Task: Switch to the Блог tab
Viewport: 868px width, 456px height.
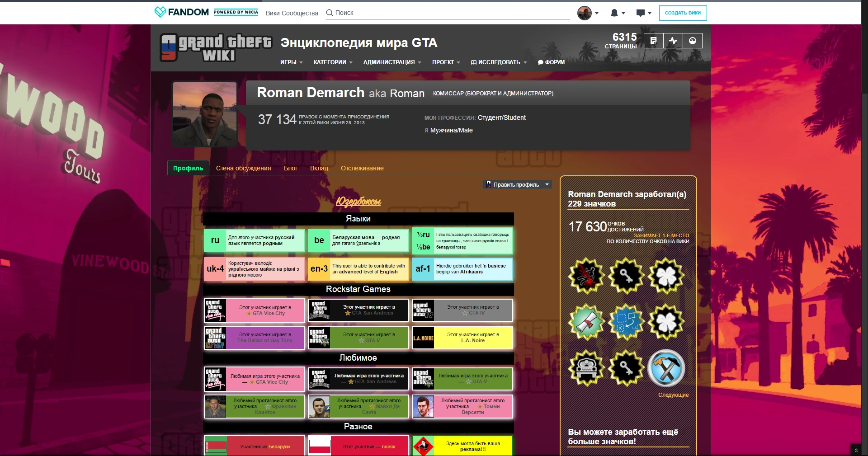Action: coord(291,168)
